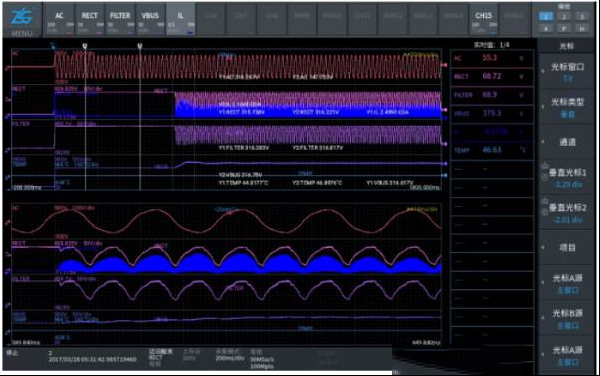Viewport: 600px width, 376px height.
Task: Click the AC ground level marker at the left edge
Action: click(x=7, y=68)
